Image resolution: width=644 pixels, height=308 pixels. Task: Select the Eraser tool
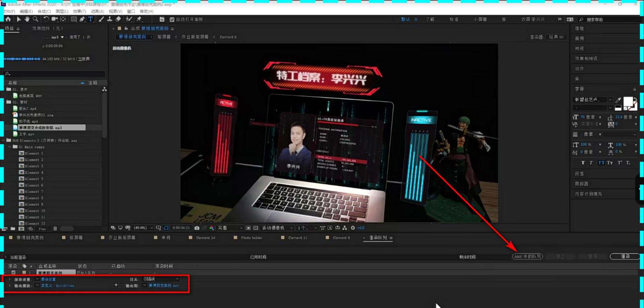click(x=118, y=19)
